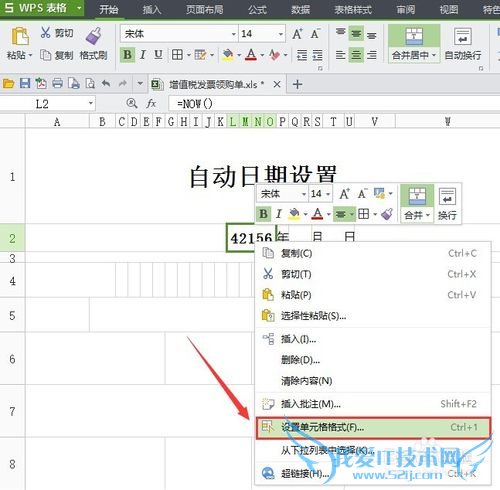The width and height of the screenshot is (500, 490).
Task: Increase indent in ribbon
Action: pos(317,55)
